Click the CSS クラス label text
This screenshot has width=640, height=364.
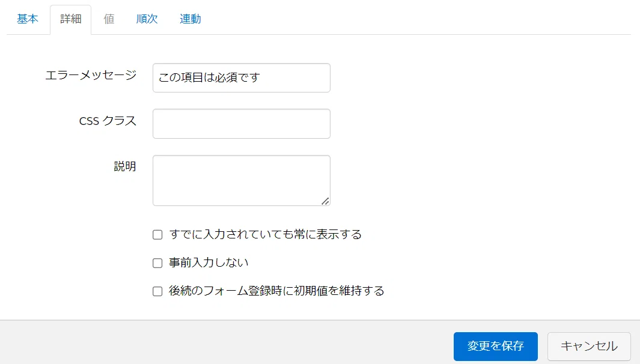108,121
